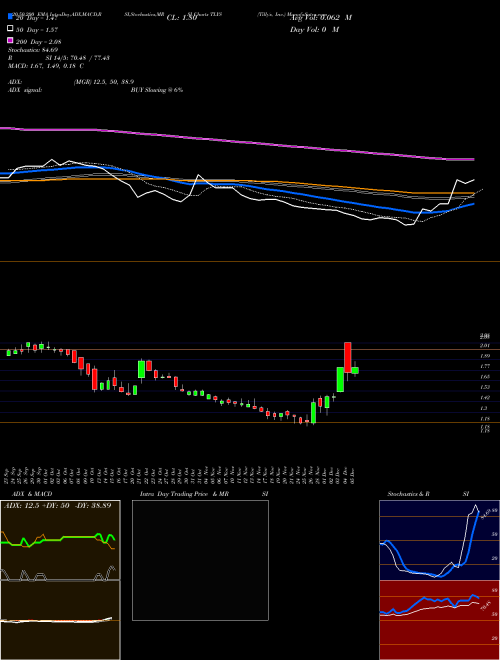The width and height of the screenshot is (500, 660).
Task: Click the 'Stochastics: 84.69' reading
Action: pos(33,50)
